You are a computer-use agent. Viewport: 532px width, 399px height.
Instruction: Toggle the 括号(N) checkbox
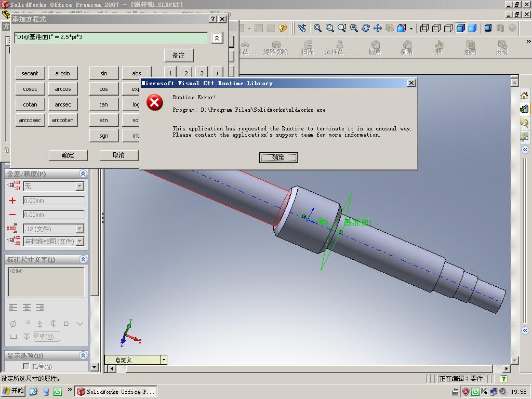tap(26, 366)
